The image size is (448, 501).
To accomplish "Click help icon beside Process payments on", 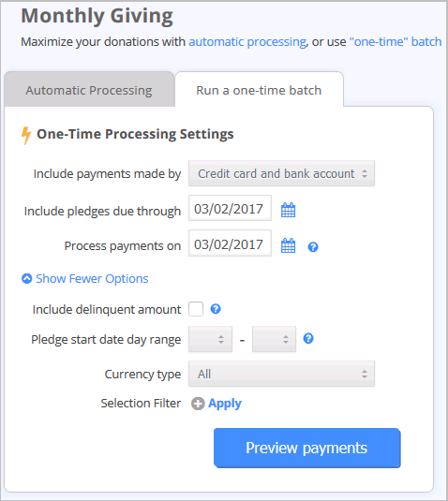I will (313, 246).
